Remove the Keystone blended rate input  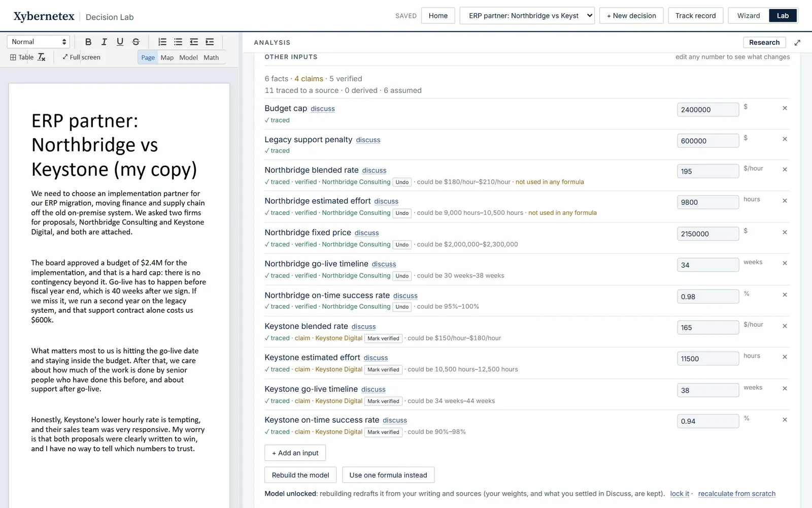tap(785, 326)
